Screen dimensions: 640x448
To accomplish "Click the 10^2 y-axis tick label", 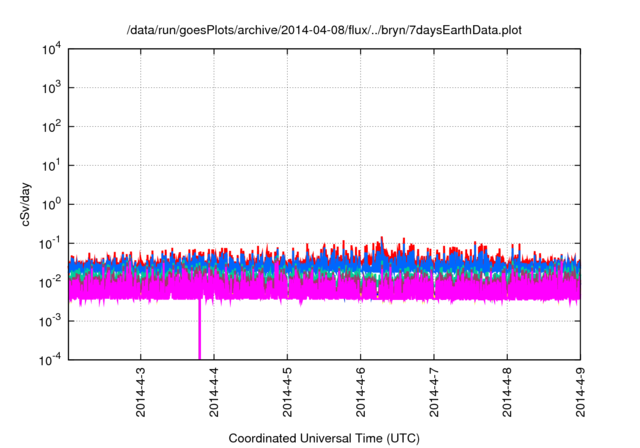I will click(51, 126).
